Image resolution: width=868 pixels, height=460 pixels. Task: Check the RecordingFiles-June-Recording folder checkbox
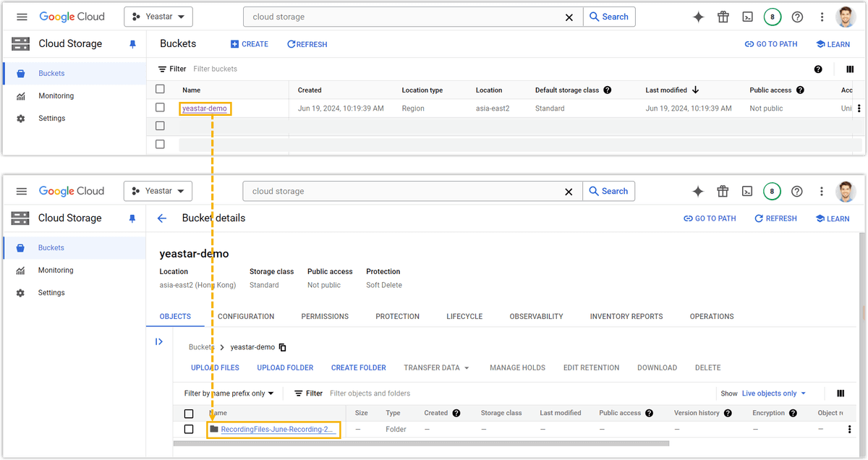[189, 428]
